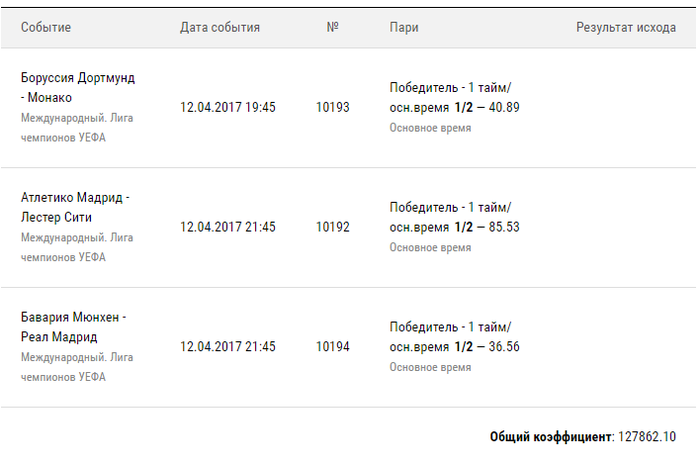Open the Атлетико Мадрид - Лестер Сити event

pos(75,207)
